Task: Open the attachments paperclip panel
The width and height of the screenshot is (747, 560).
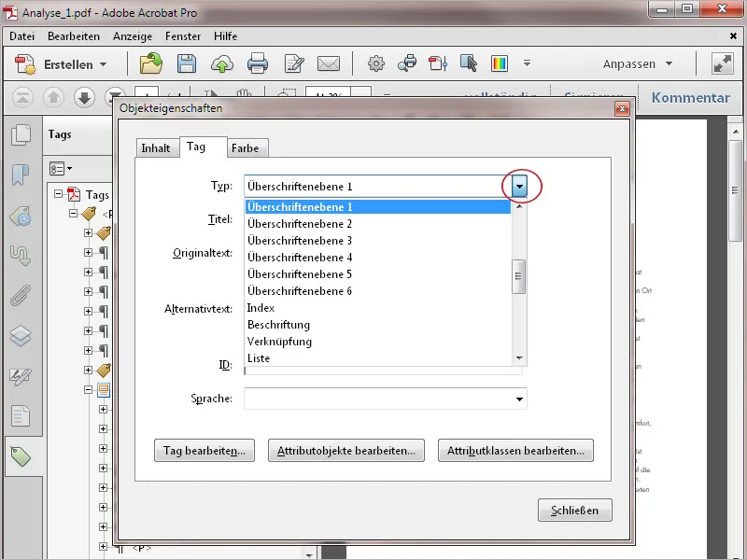Action: click(x=21, y=295)
